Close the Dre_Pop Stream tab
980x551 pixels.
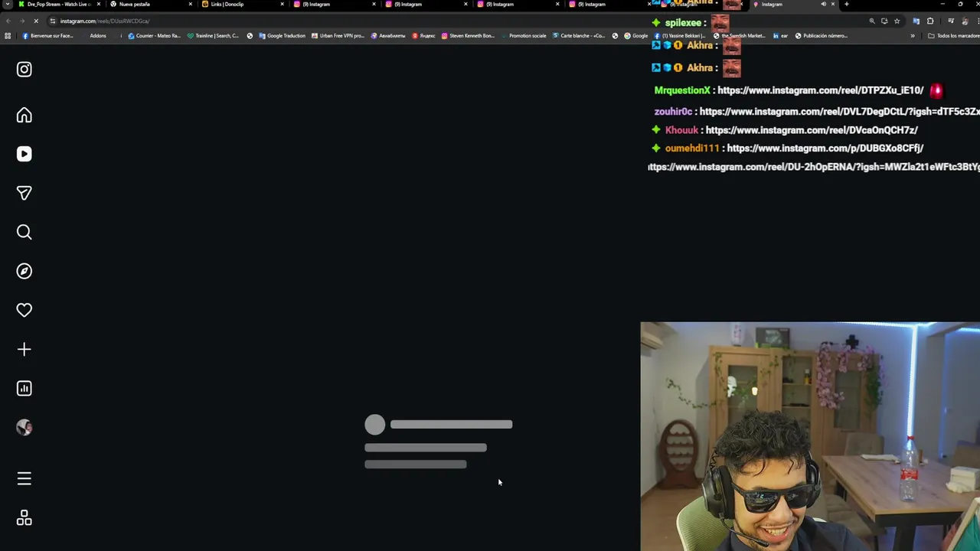(x=99, y=4)
